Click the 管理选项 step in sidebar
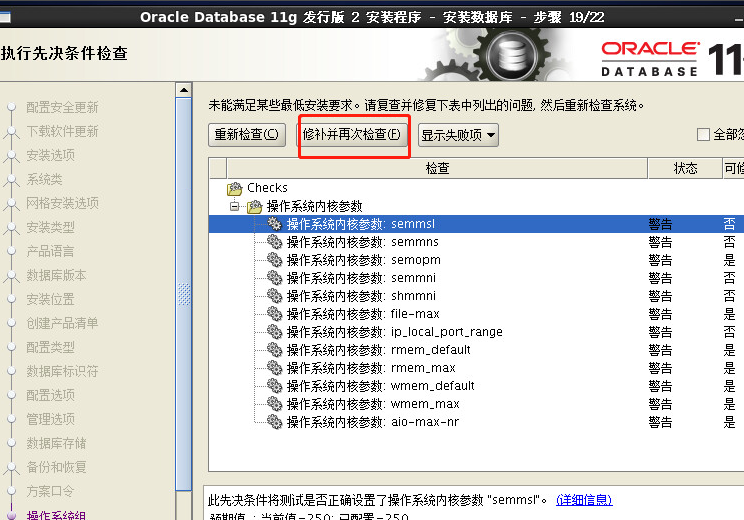 click(50, 419)
